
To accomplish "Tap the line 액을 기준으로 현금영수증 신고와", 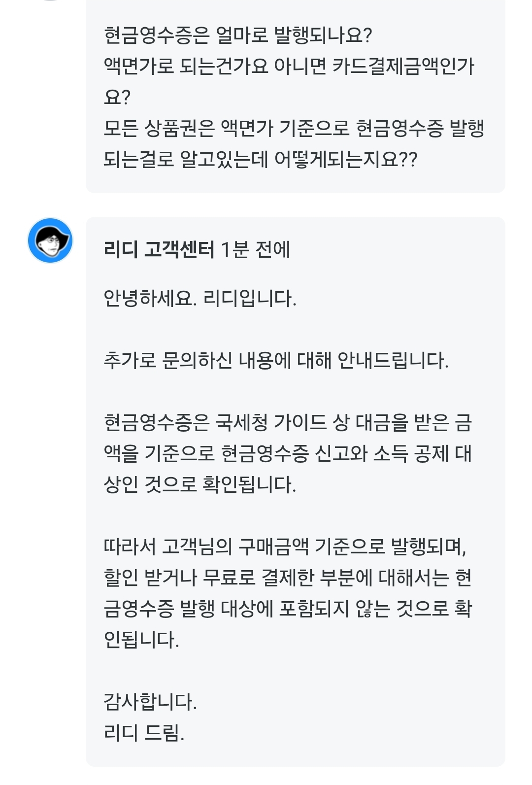I will [288, 454].
